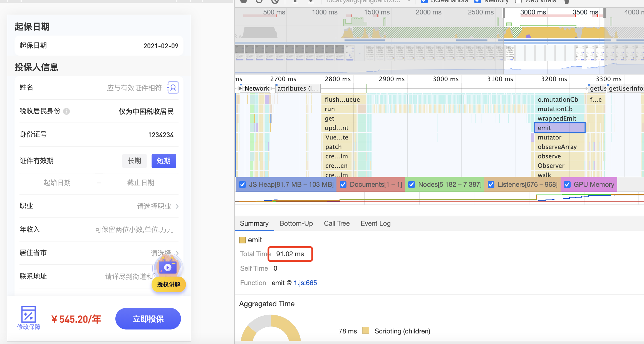Click the info icon next to 税收居民身份

pyautogui.click(x=66, y=111)
